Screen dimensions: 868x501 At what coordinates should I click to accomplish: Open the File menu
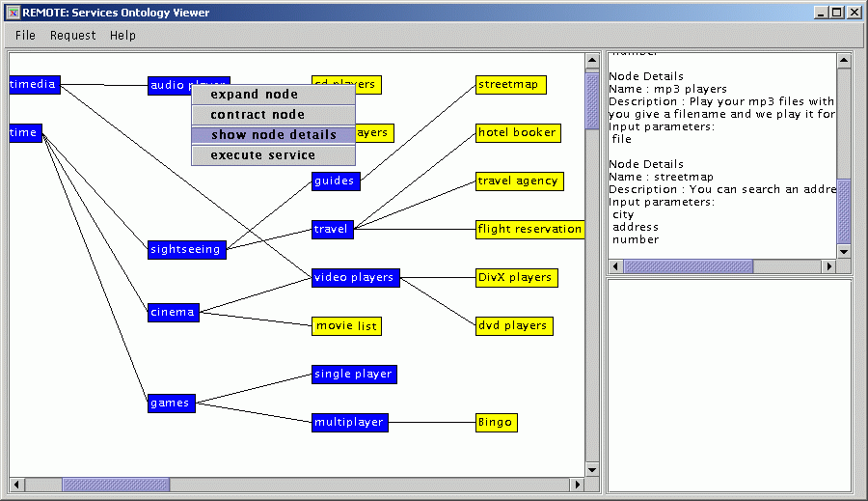click(x=25, y=36)
